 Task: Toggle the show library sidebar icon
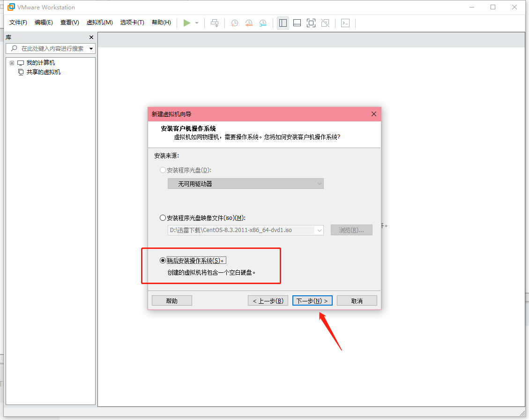click(283, 23)
